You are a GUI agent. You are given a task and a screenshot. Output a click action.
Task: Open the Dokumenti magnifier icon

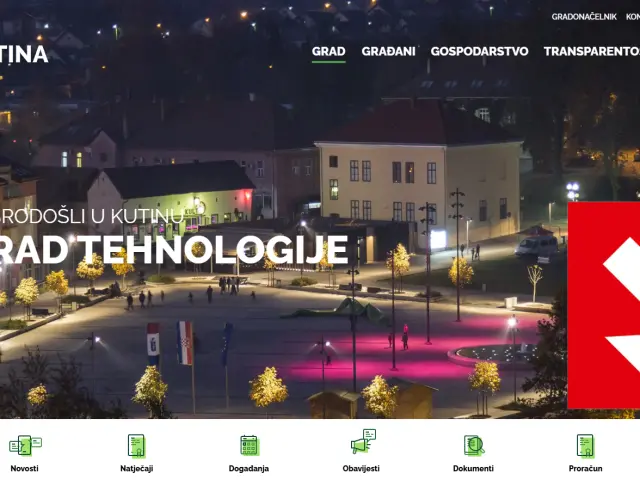[474, 445]
